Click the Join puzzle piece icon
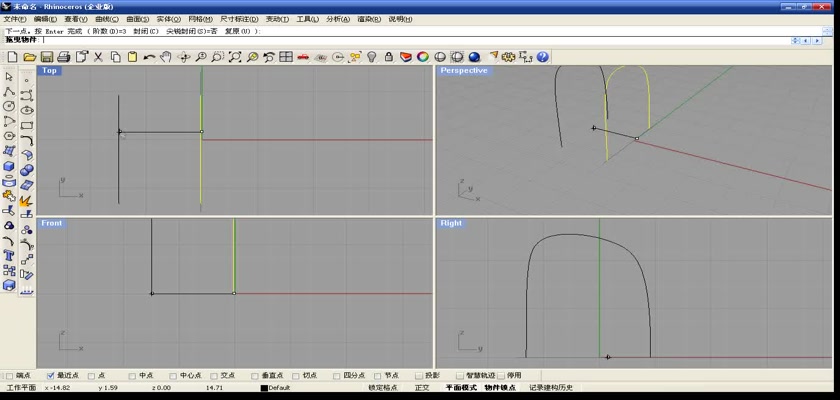840x400 pixels. (9, 196)
